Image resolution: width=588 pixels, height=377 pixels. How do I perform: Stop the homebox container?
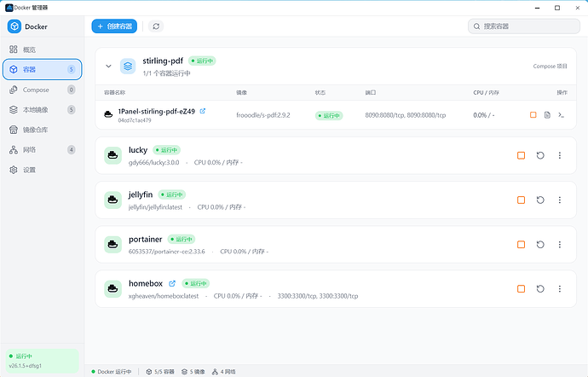click(521, 289)
